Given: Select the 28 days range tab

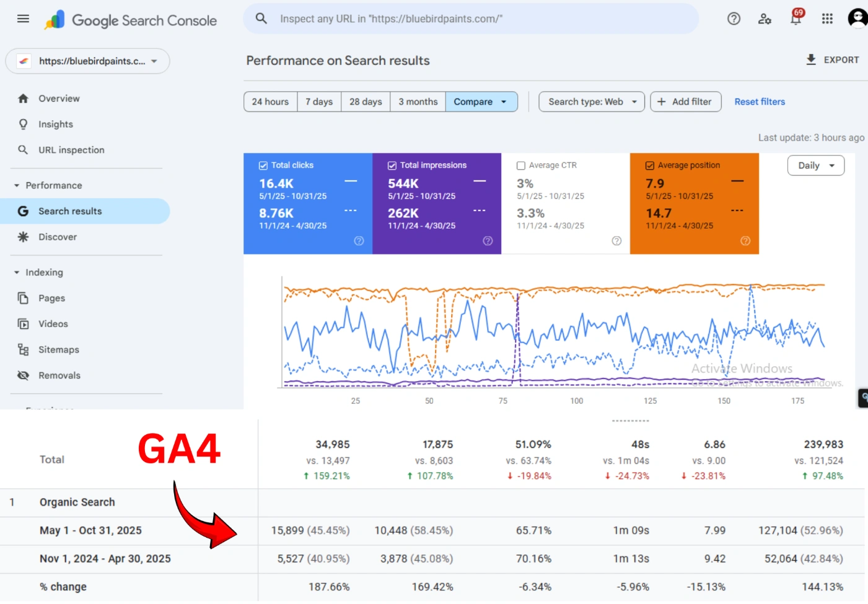Looking at the screenshot, I should point(366,102).
